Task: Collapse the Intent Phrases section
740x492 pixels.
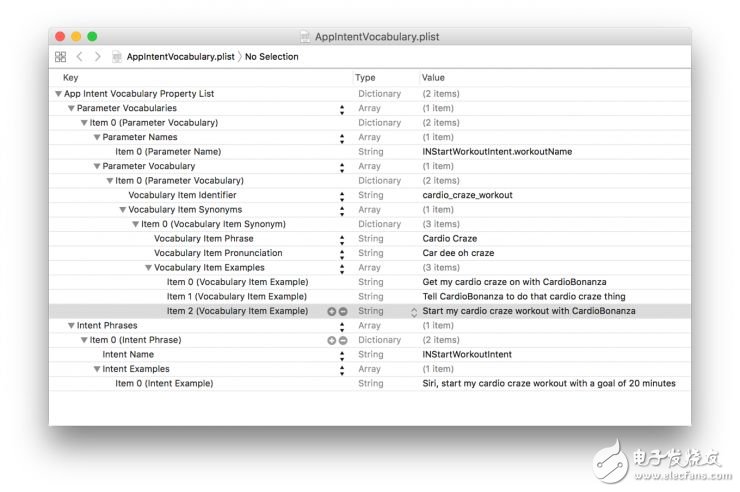Action: pos(71,326)
